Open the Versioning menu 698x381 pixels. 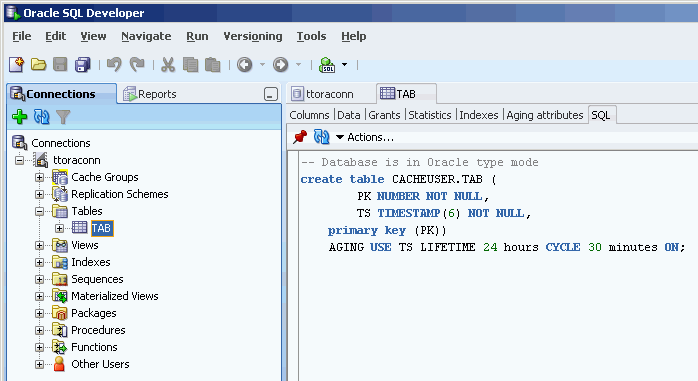[x=253, y=36]
